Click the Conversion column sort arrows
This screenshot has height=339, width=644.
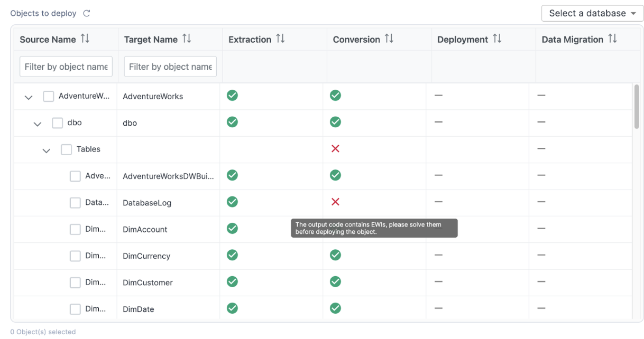(x=389, y=39)
